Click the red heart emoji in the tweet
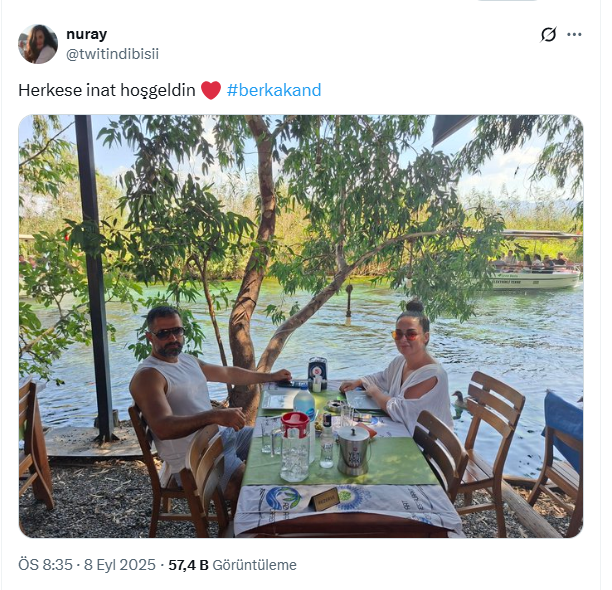 pos(211,90)
